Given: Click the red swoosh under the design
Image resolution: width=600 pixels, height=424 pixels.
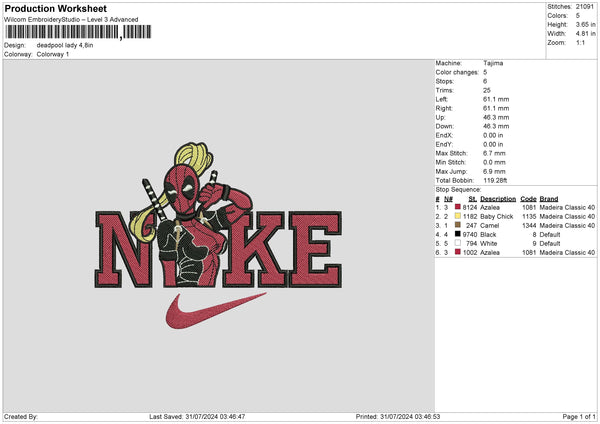Looking at the screenshot, I should coord(216,310).
